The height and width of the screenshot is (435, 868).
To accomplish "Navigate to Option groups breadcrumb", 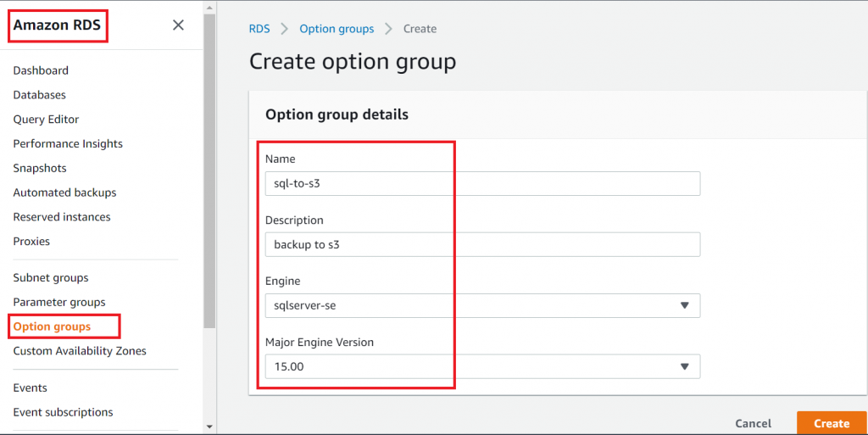I will pos(337,29).
